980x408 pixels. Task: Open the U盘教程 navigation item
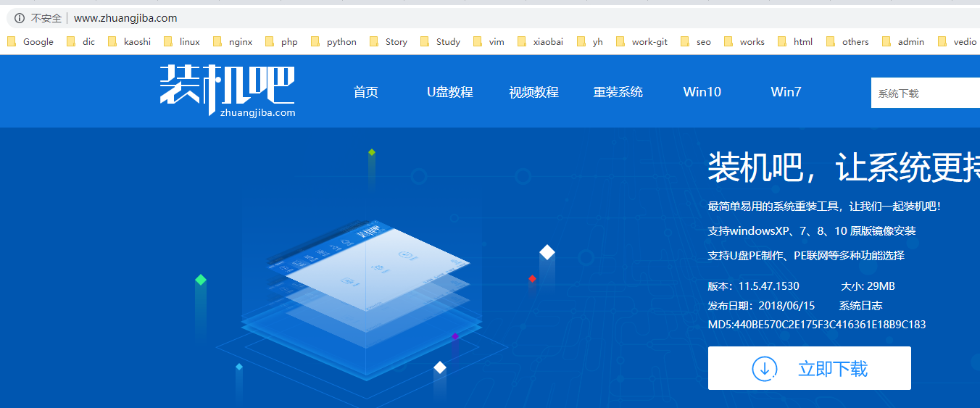point(449,92)
